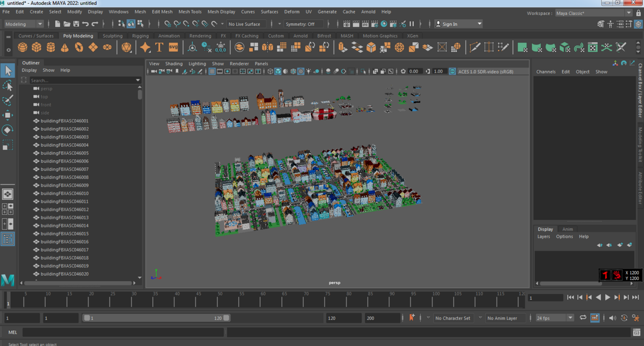The width and height of the screenshot is (644, 346).
Task: Choose the Paint Selection tool
Action: [x=8, y=101]
